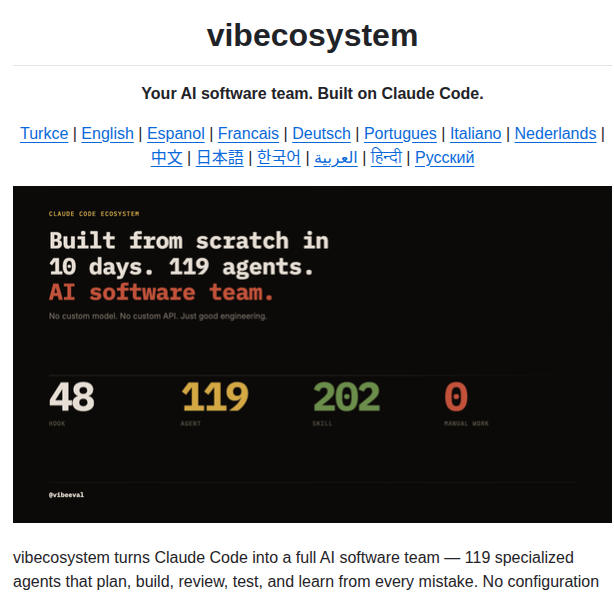Viewport: 614px width, 594px height.
Task: Choose the Italiano language link
Action: (x=475, y=134)
